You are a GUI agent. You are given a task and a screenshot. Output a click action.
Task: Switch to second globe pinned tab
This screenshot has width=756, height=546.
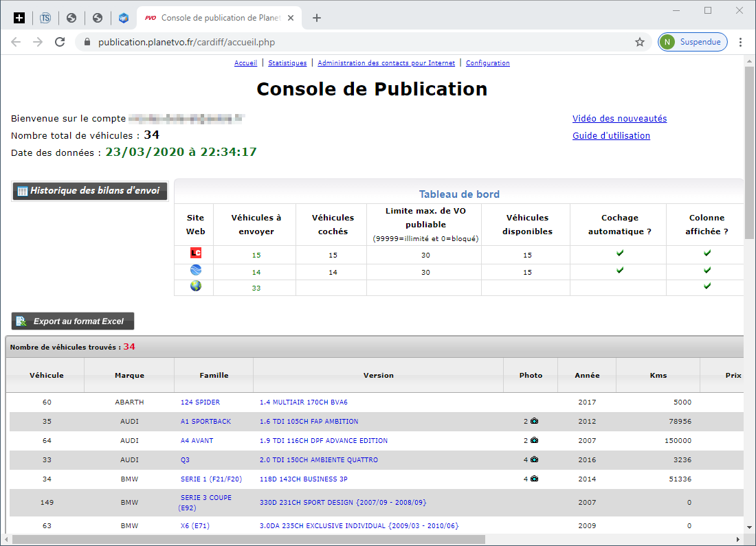point(98,18)
